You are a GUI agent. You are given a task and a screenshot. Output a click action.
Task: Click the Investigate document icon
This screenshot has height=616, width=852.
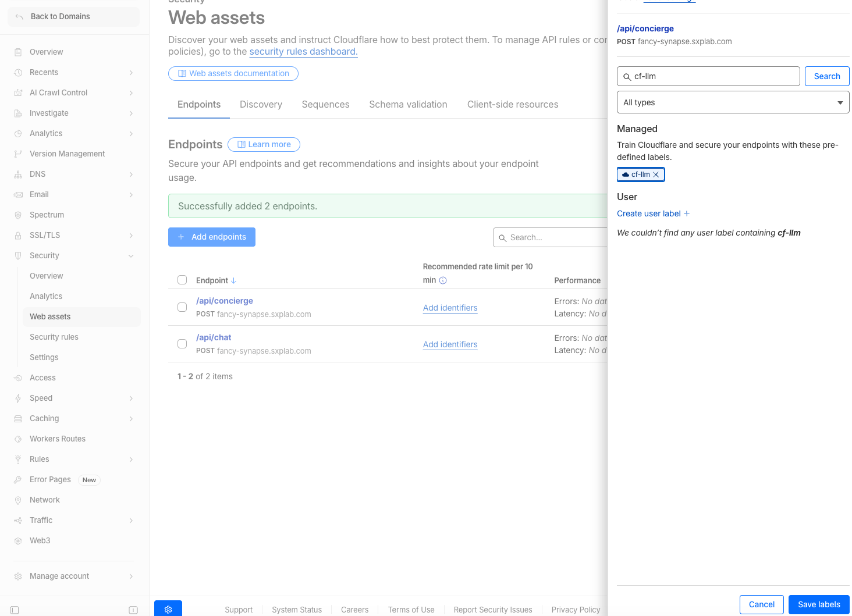18,113
